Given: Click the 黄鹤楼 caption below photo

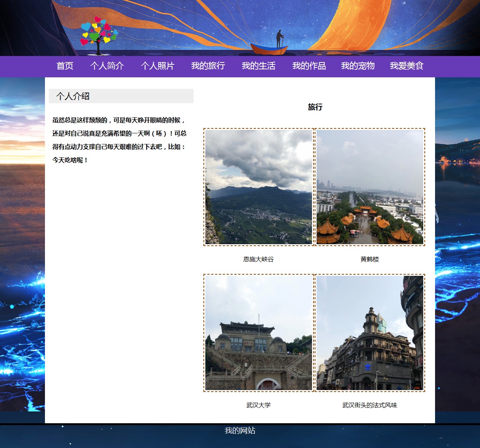Looking at the screenshot, I should pyautogui.click(x=370, y=259).
